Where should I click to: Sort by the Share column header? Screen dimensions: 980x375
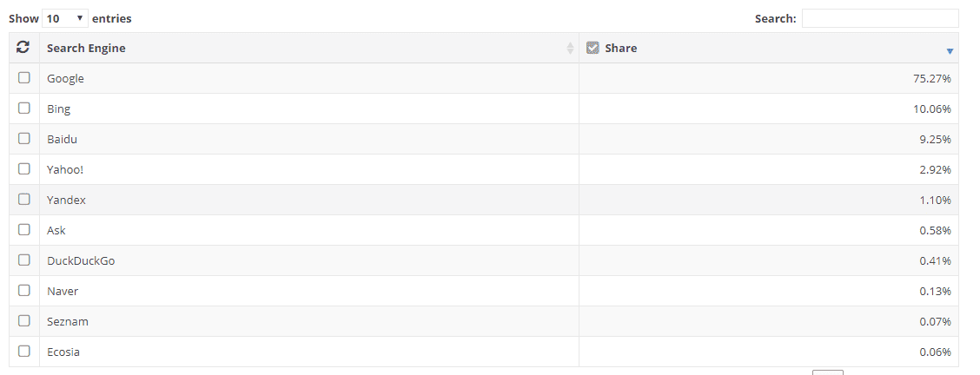click(x=620, y=48)
